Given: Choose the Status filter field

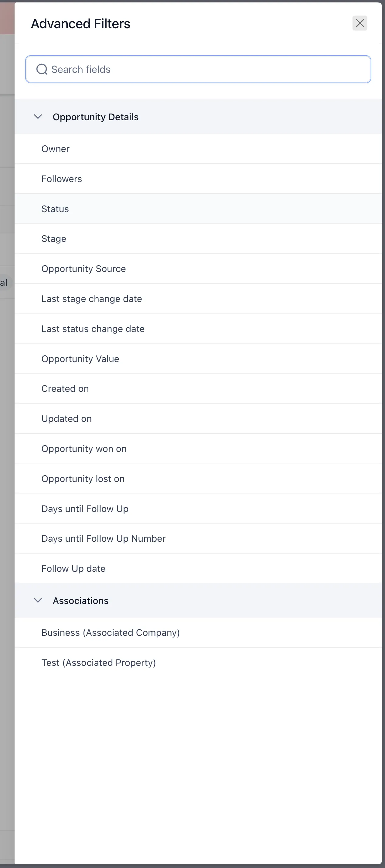Looking at the screenshot, I should click(x=198, y=209).
